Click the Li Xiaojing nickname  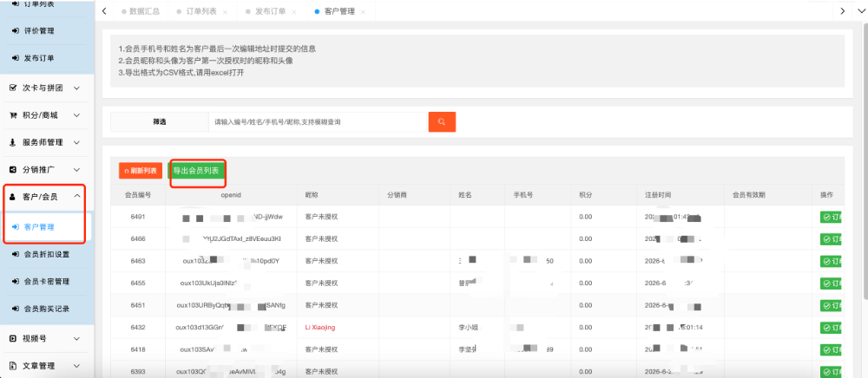[x=320, y=328]
